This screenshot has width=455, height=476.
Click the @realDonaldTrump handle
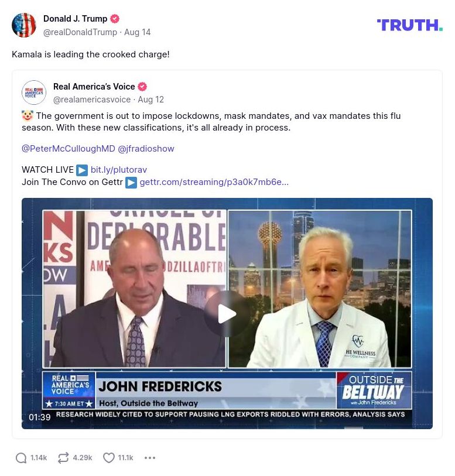coord(80,32)
